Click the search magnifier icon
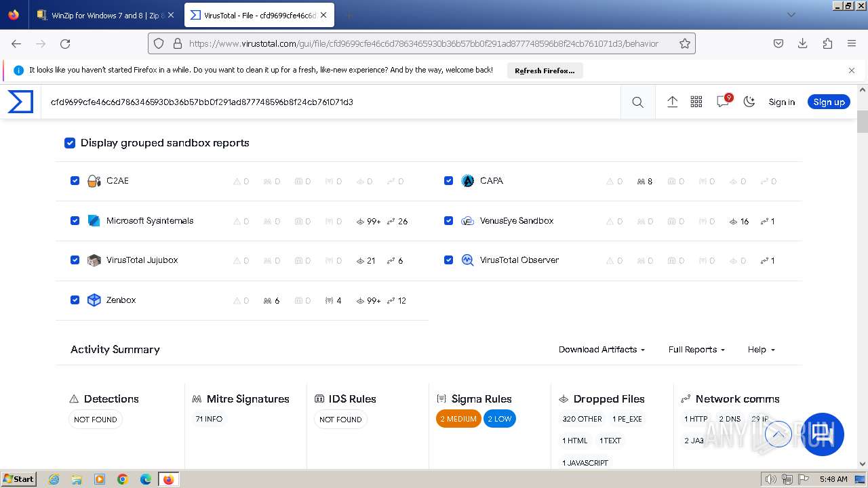868x488 pixels. pos(637,102)
